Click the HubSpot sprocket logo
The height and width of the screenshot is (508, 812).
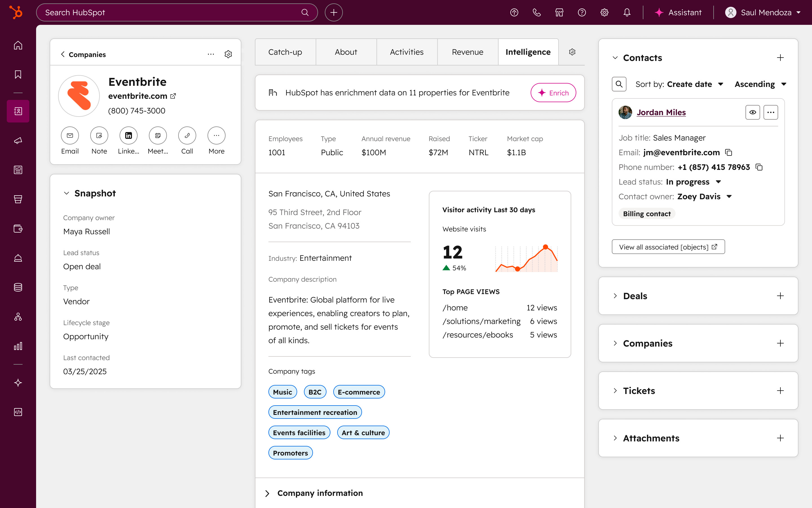pos(16,12)
